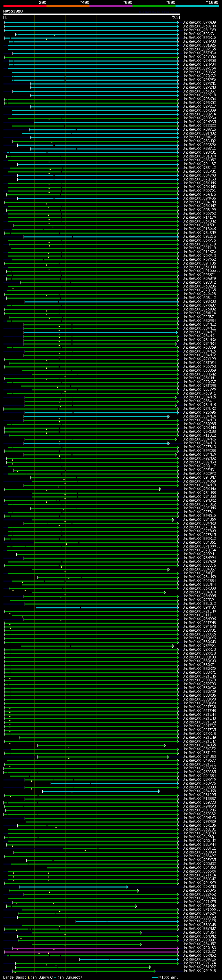Click the orange ~40% identity legend segment
222x980 pixels.
click(x=68, y=6)
